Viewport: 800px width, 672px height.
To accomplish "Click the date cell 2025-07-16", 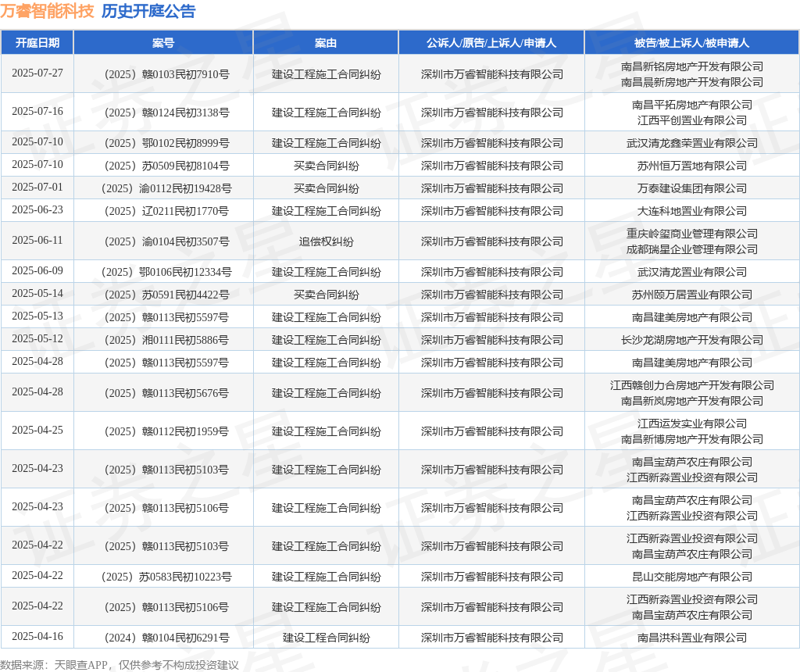I will (37, 111).
